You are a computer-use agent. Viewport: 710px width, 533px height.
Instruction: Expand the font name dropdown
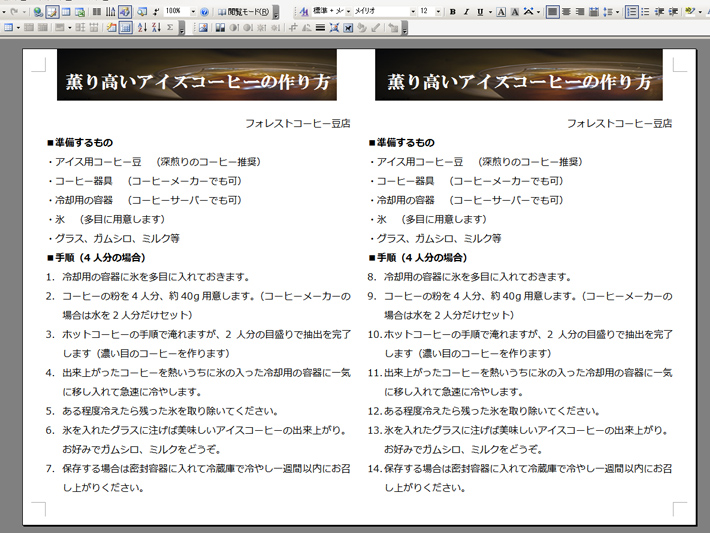(x=412, y=11)
